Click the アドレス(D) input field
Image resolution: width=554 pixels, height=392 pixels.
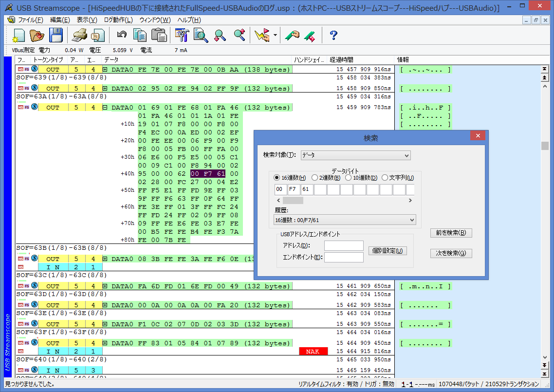(x=344, y=245)
